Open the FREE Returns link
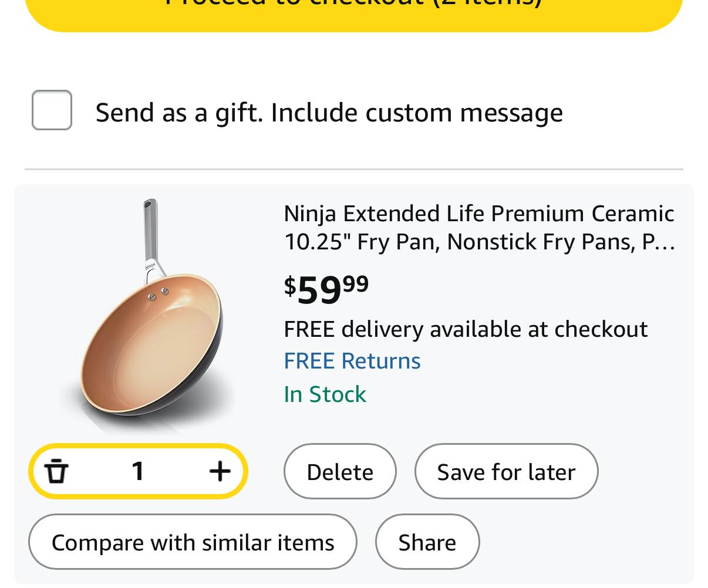Screen dimensions: 708x588 pos(352,361)
